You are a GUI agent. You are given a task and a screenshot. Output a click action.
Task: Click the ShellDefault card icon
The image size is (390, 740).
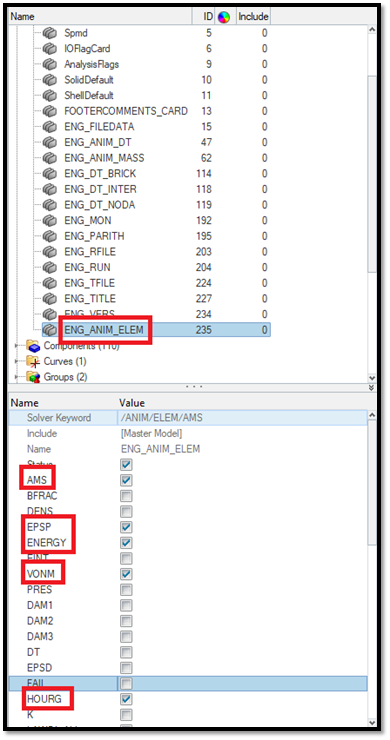[50, 95]
